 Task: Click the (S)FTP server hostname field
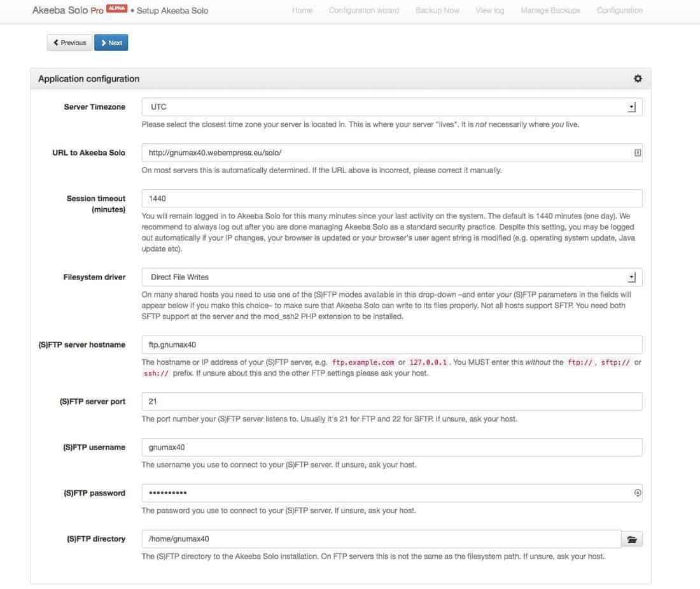pos(392,344)
